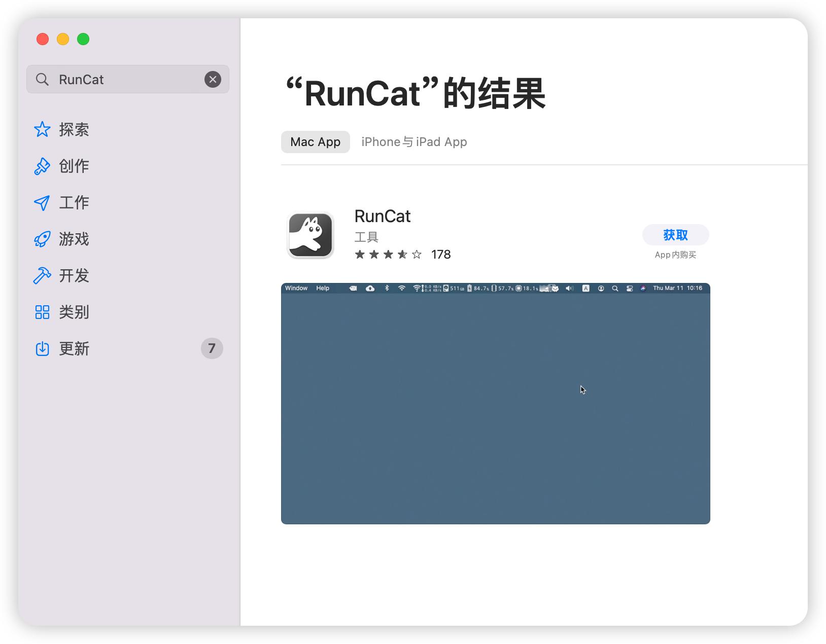Browse categories via the 类别 grid icon
This screenshot has height=644, width=826.
coord(42,312)
